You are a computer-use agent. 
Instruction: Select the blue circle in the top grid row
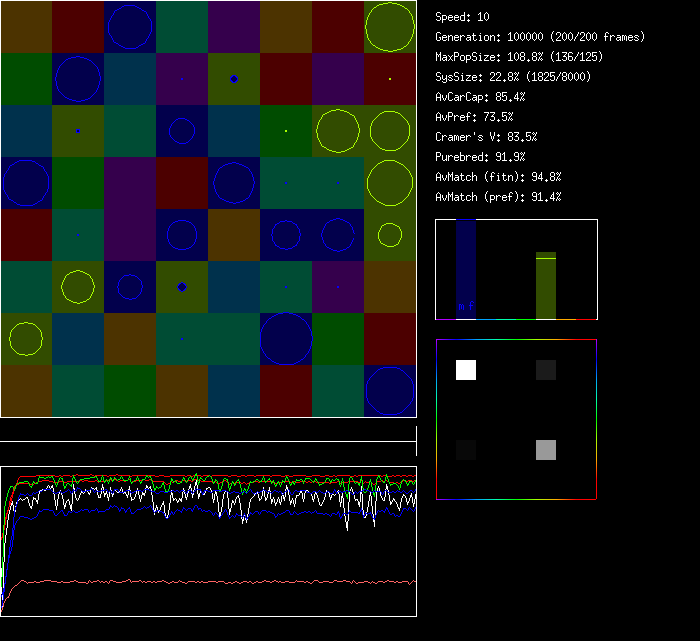[x=130, y=27]
